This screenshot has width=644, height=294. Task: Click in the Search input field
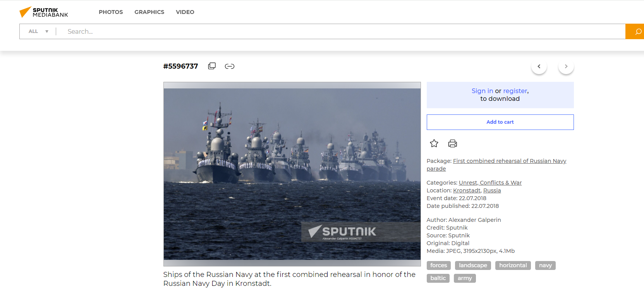tap(341, 31)
